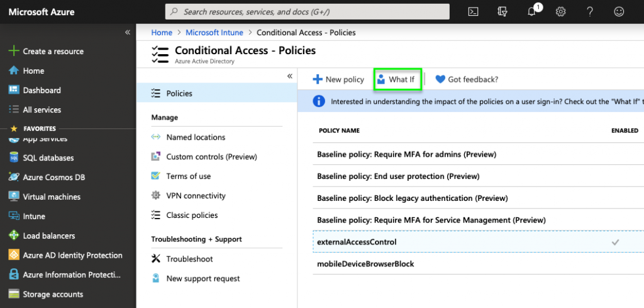This screenshot has height=308, width=644.
Task: Collapse the left Azure navigation sidebar
Action: click(127, 32)
